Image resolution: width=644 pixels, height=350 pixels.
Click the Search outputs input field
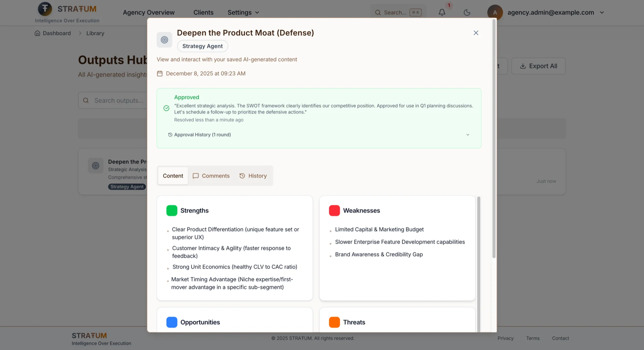(x=114, y=101)
